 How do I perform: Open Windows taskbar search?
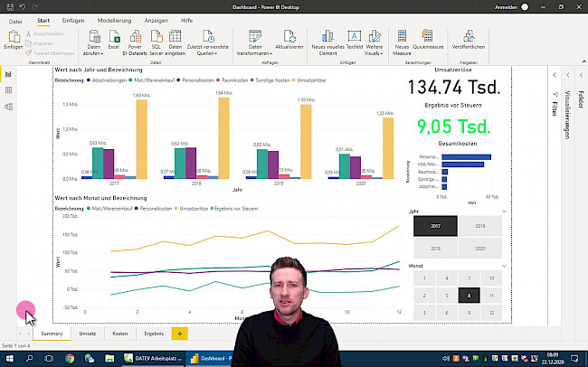pos(29,358)
